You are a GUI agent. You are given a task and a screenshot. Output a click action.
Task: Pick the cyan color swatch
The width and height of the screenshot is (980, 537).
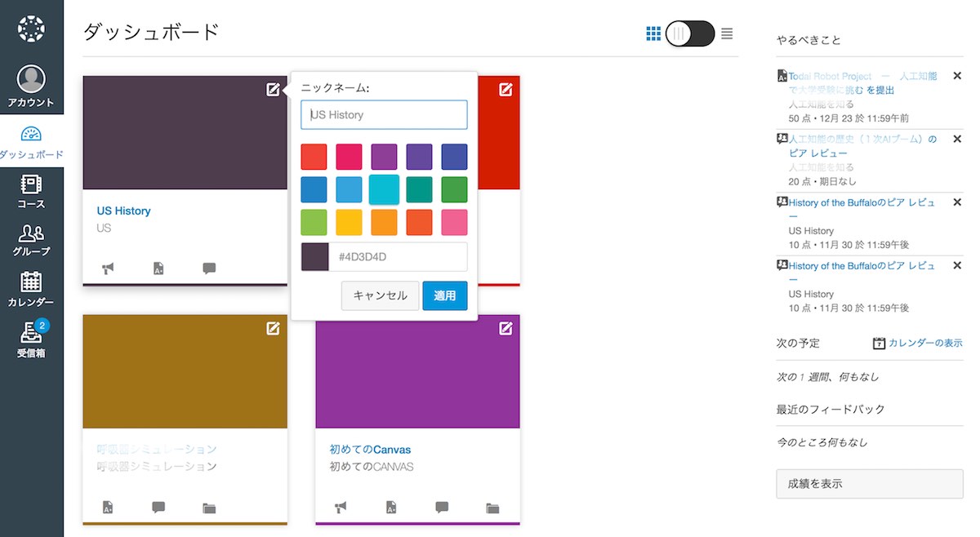tap(384, 189)
